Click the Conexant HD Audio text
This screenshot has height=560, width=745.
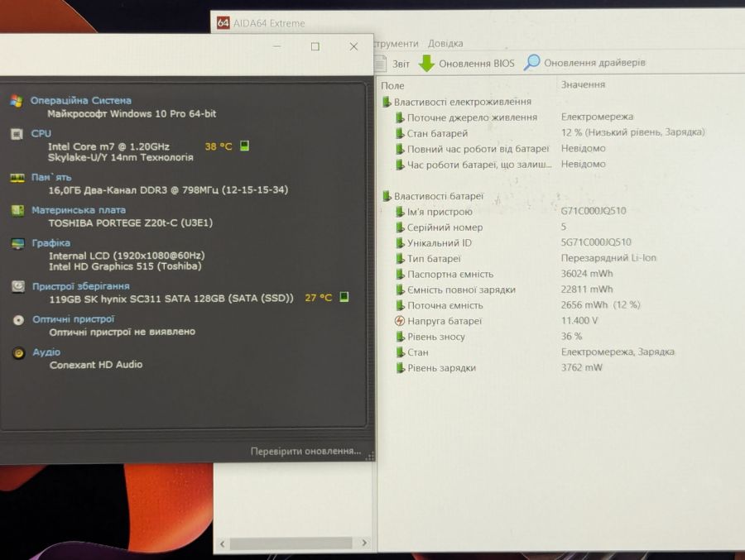(x=96, y=365)
